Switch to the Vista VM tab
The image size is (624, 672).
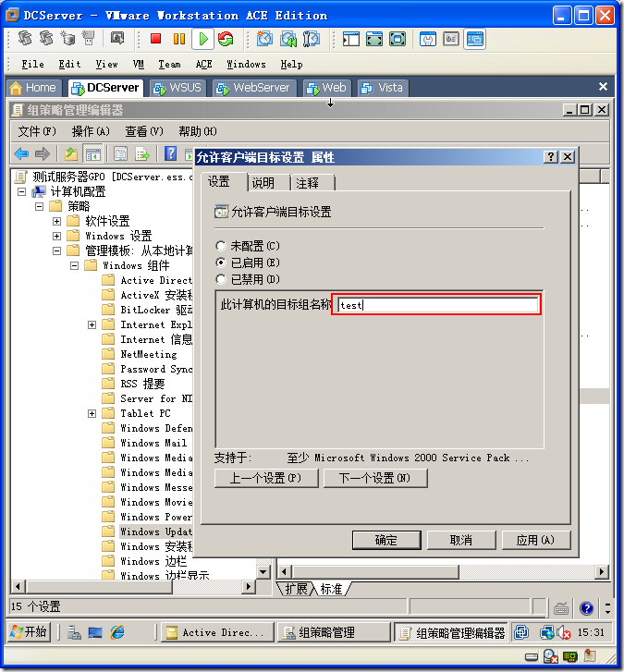383,89
